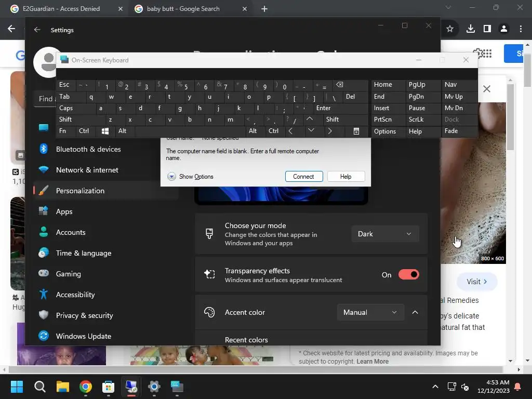Click Help in Remote Desktop dialog
Image resolution: width=532 pixels, height=399 pixels.
tap(345, 177)
